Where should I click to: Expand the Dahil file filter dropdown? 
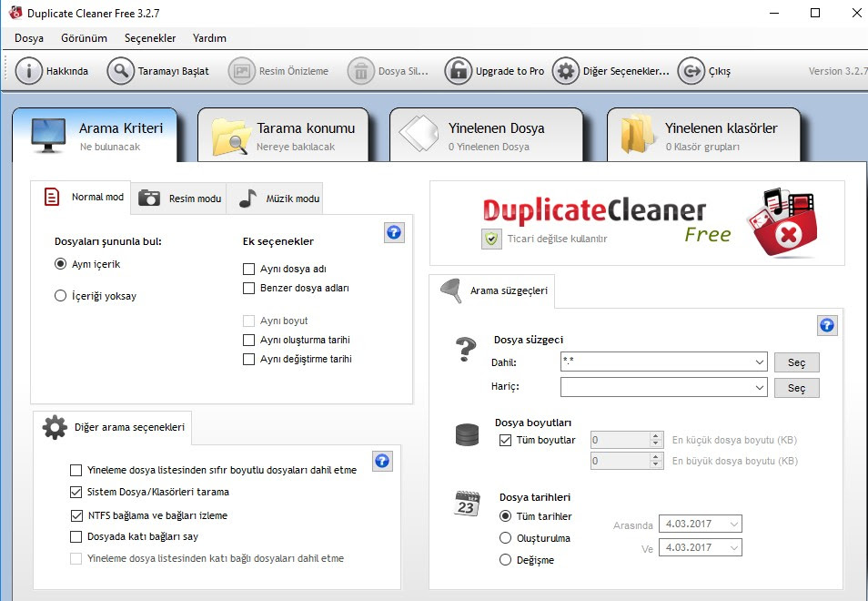coord(760,362)
